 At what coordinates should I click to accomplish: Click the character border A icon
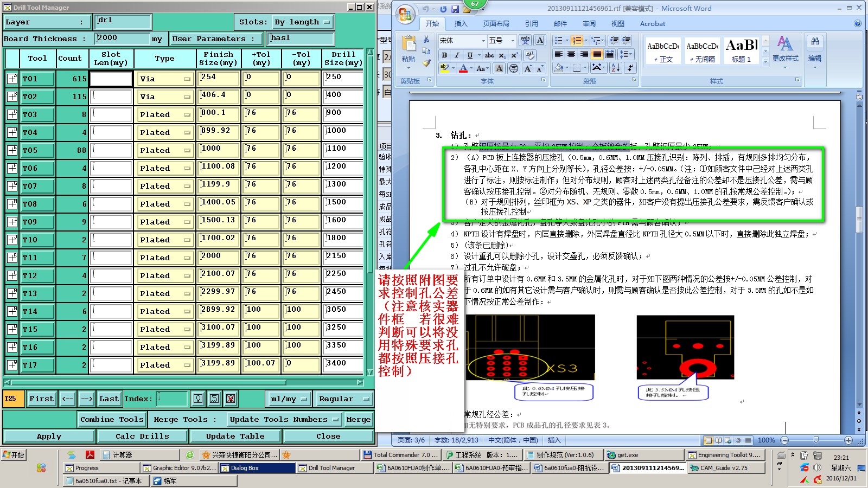pyautogui.click(x=540, y=41)
